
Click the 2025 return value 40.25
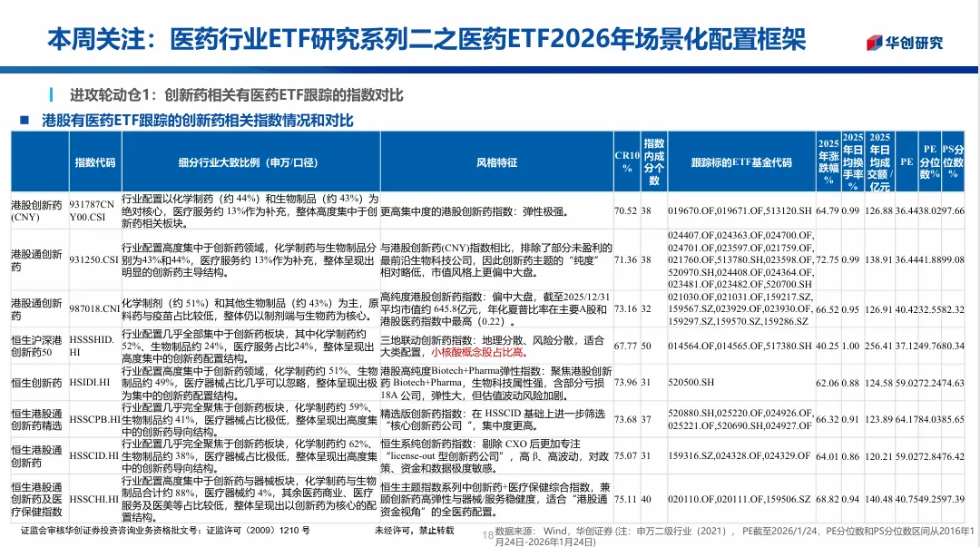(x=827, y=346)
